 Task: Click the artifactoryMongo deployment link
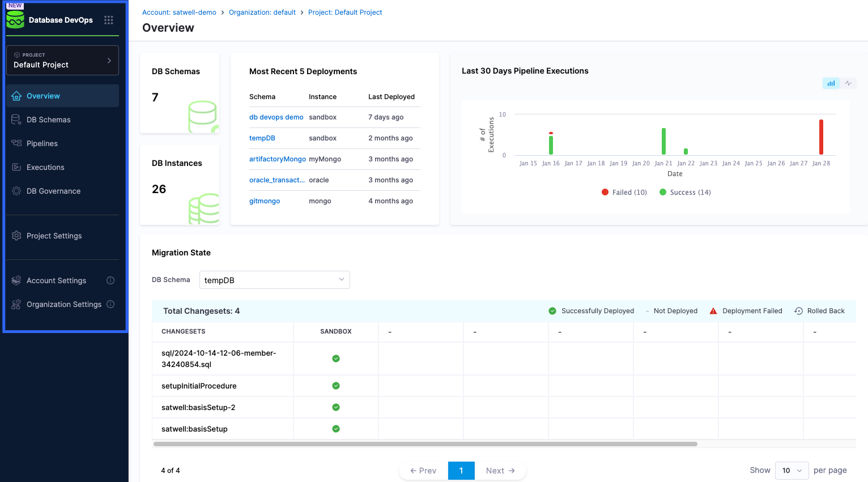pyautogui.click(x=278, y=159)
